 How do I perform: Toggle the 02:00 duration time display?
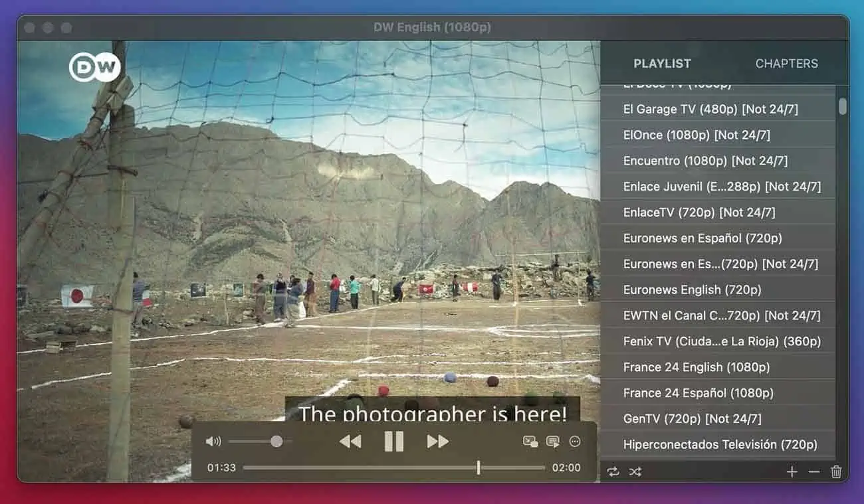566,467
